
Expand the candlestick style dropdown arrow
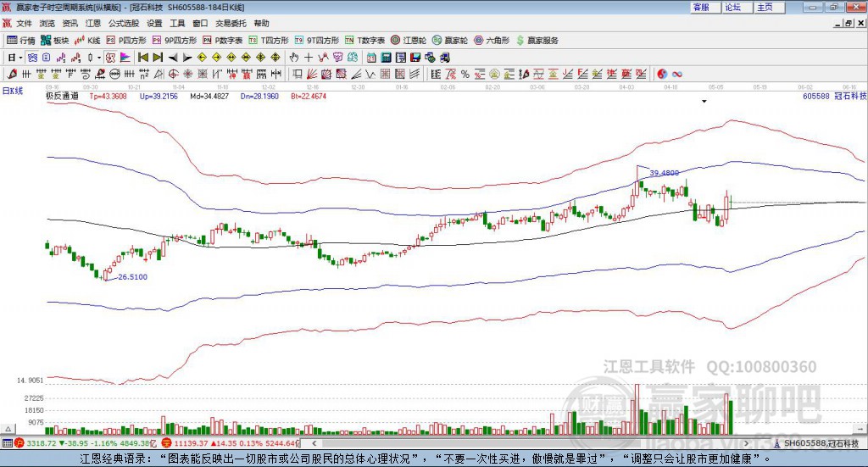99,58
